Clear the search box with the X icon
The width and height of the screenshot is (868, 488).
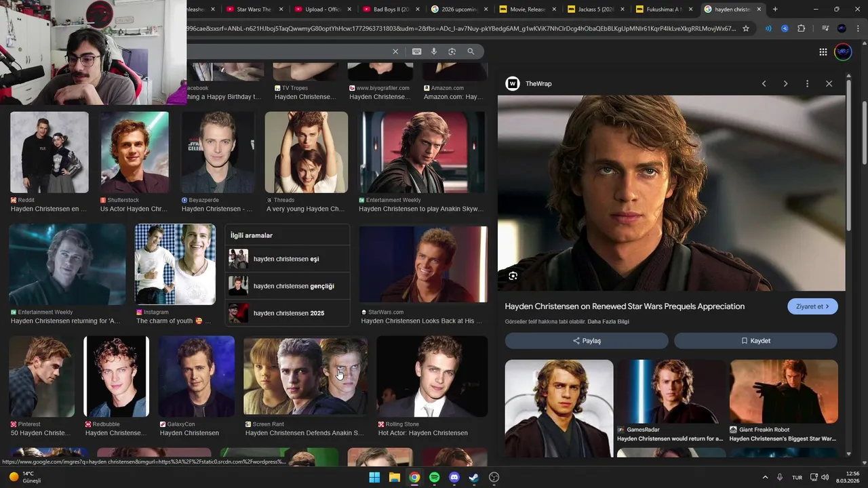click(395, 52)
